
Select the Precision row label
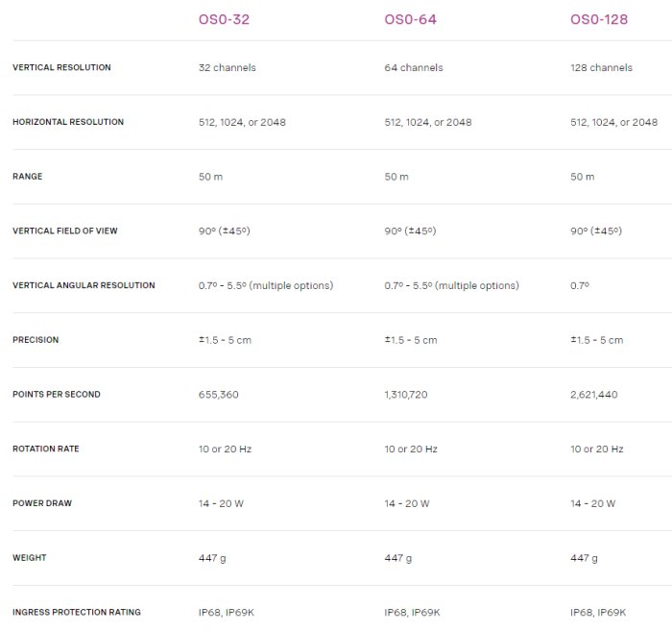(36, 340)
